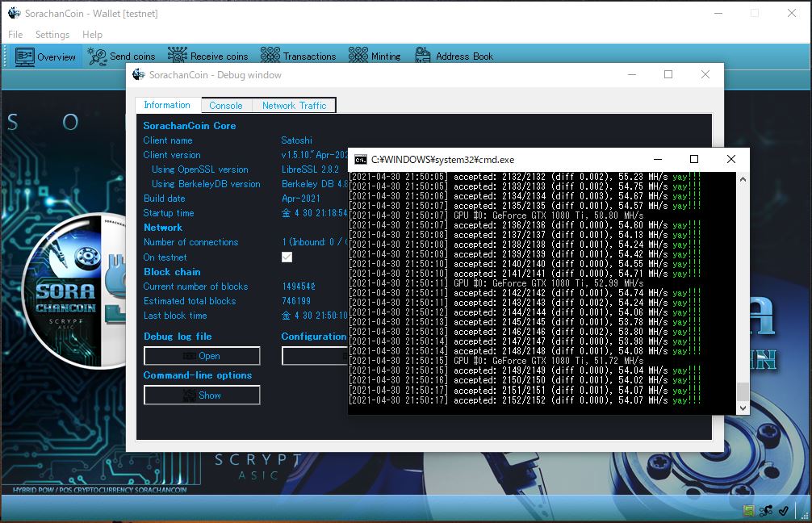The width and height of the screenshot is (812, 523).
Task: Click the network connections status icon
Action: [766, 511]
